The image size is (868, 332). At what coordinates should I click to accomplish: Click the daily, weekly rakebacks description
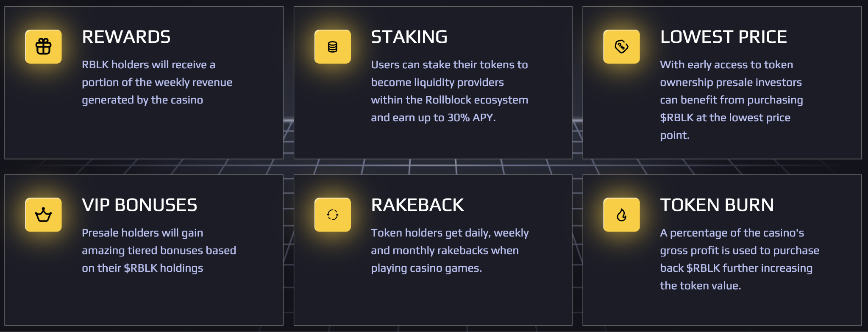(450, 251)
